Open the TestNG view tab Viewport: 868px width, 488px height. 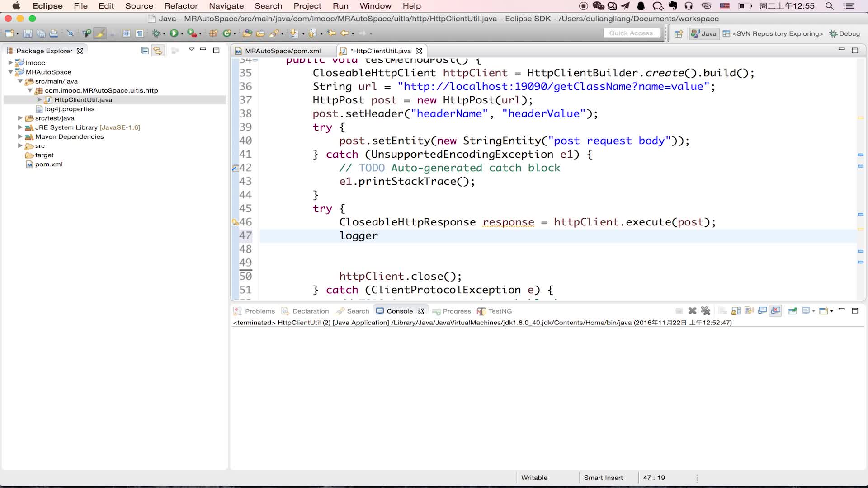495,311
